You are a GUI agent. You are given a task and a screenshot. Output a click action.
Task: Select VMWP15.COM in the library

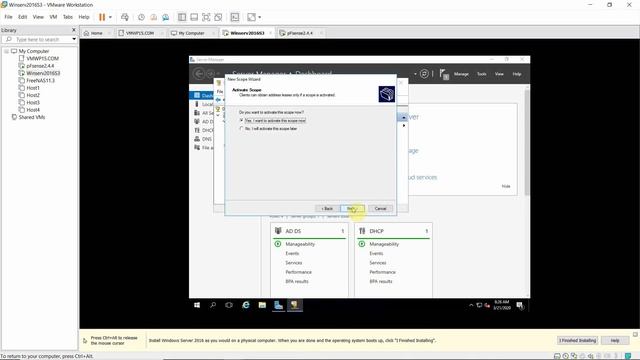point(42,58)
